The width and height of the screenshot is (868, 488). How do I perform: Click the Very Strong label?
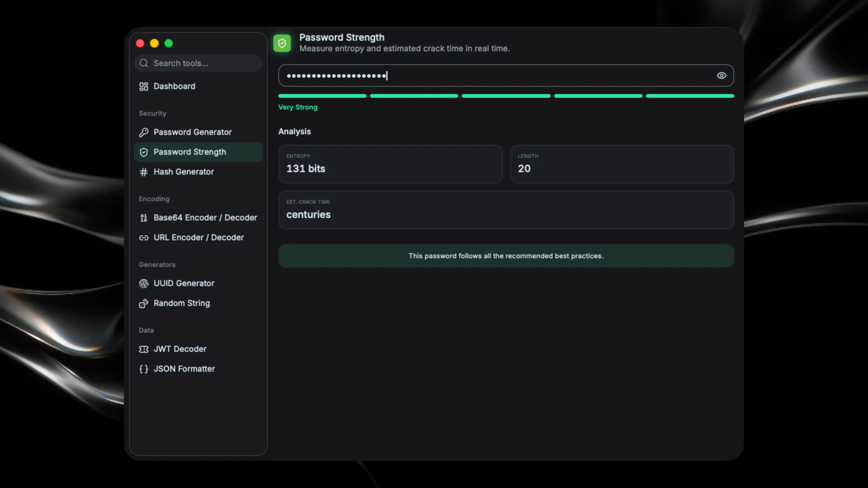[298, 107]
